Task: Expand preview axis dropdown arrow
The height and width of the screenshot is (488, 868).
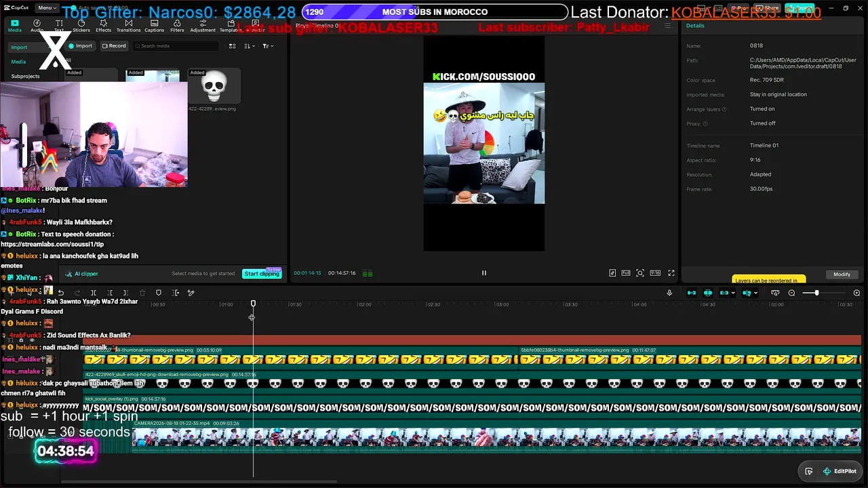Action: [x=756, y=293]
